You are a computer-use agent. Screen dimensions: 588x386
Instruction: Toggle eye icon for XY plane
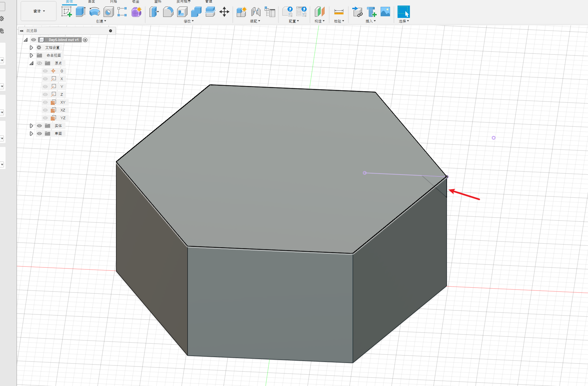(45, 102)
